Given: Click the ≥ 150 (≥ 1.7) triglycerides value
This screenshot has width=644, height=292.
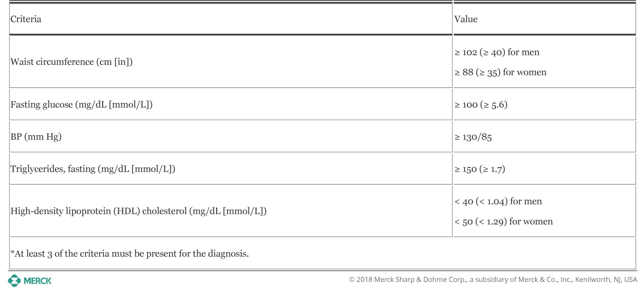Looking at the screenshot, I should click(x=480, y=169).
